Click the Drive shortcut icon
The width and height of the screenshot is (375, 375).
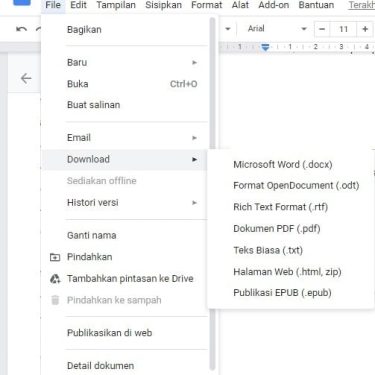pyautogui.click(x=55, y=279)
